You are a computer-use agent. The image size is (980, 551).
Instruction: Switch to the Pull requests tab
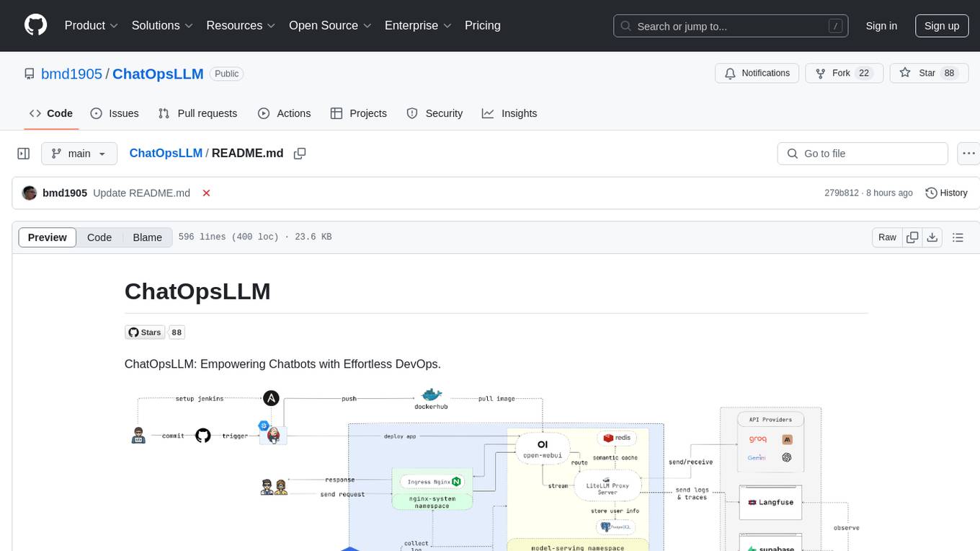coord(197,113)
